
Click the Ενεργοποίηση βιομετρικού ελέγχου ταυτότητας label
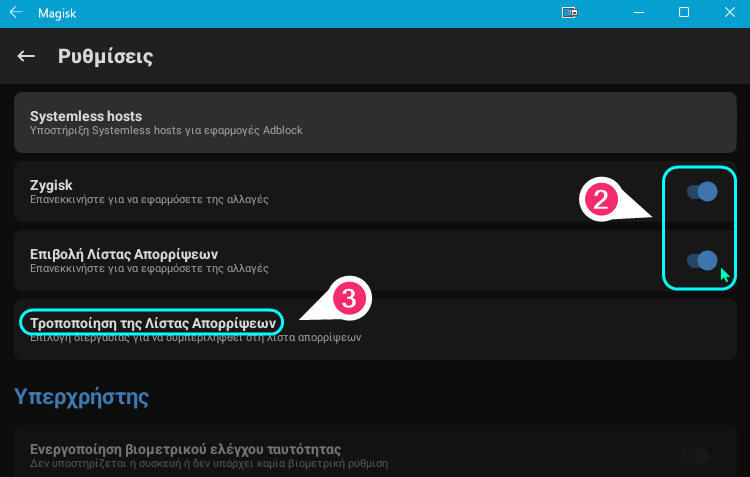pyautogui.click(x=186, y=449)
